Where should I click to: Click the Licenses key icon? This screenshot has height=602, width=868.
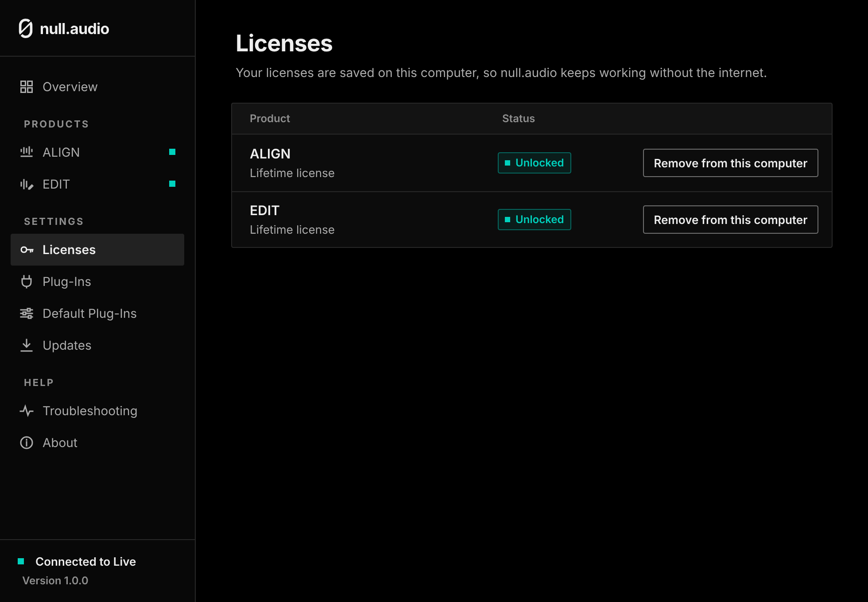27,250
